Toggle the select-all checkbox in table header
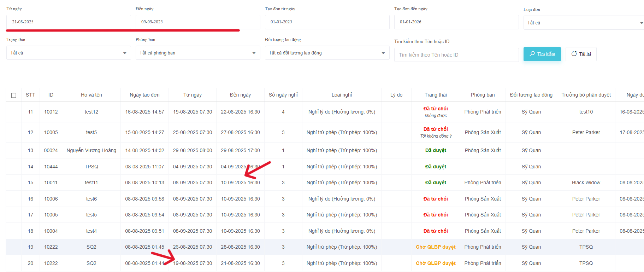The image size is (644, 272). tap(14, 95)
